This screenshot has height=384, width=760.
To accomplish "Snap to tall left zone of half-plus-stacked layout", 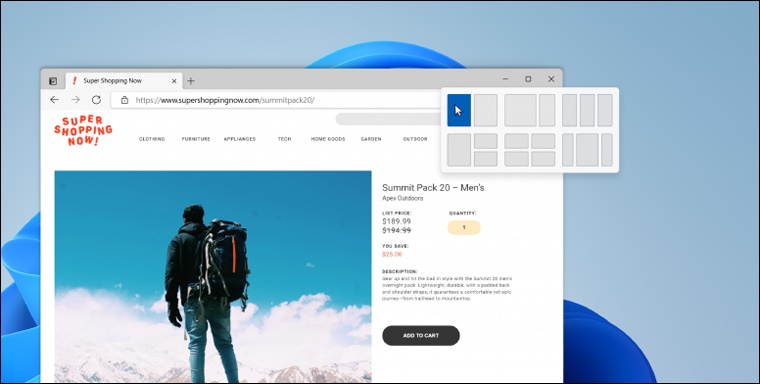I will click(x=459, y=150).
